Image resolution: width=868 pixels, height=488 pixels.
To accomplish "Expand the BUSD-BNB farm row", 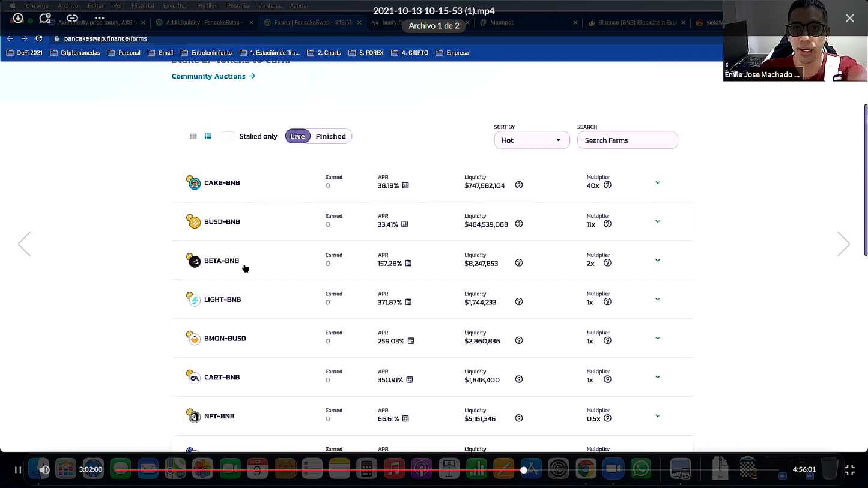I will 658,221.
